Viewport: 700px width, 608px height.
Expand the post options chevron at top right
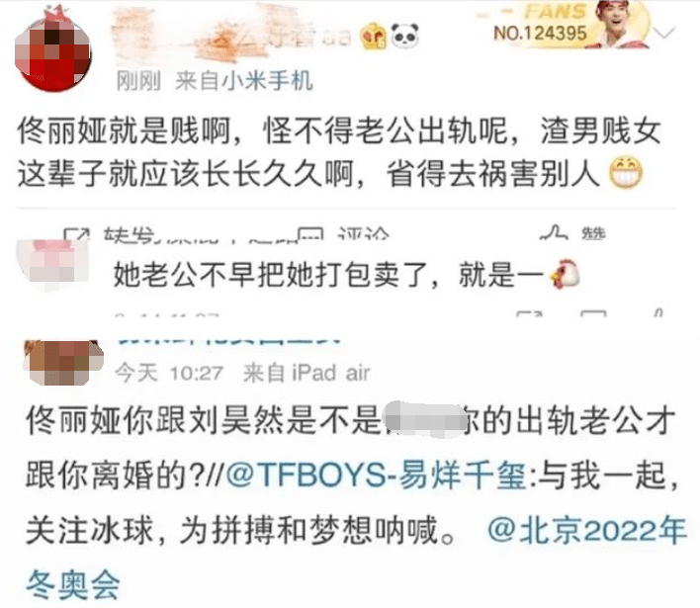tap(664, 33)
